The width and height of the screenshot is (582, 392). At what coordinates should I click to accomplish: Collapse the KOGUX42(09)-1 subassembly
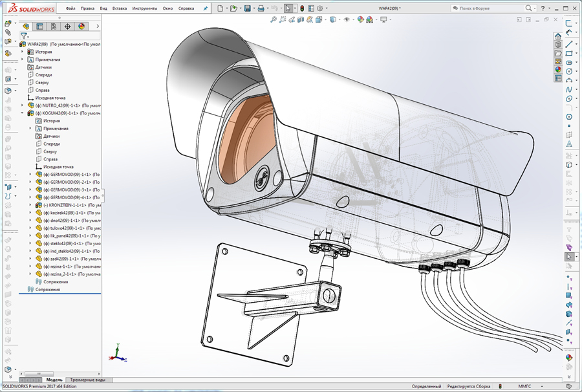pos(22,113)
